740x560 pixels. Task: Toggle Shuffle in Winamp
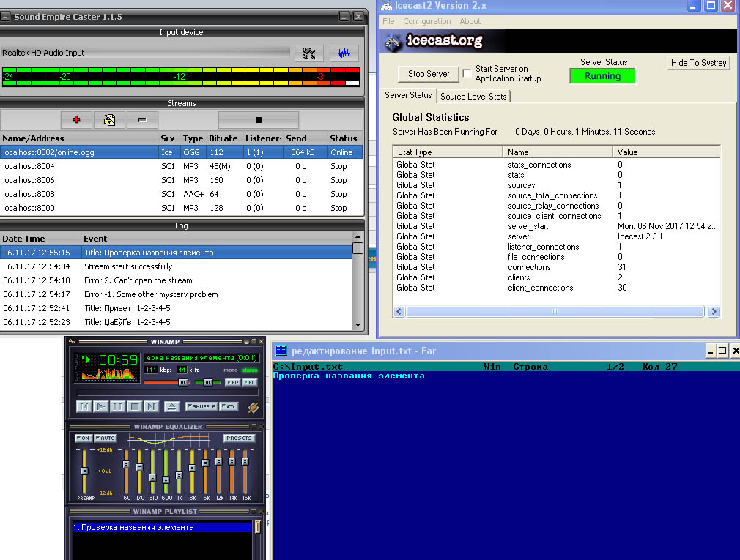coord(201,406)
